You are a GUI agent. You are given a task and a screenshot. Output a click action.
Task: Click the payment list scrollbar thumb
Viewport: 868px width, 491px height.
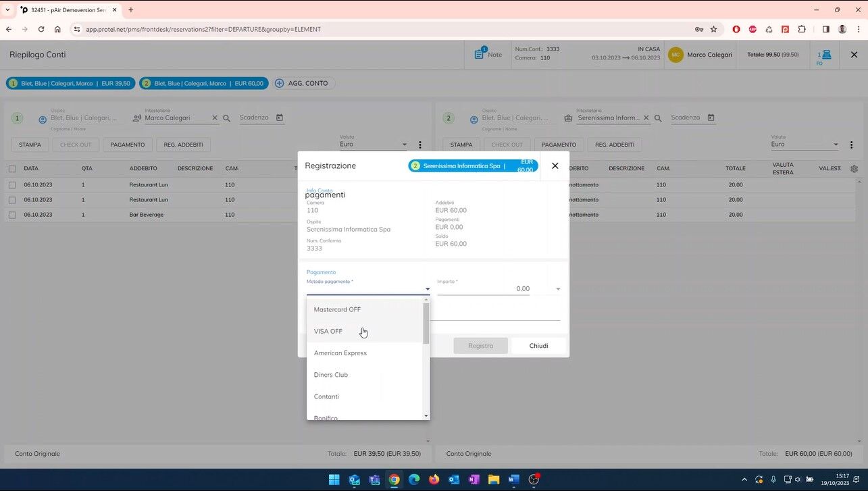tap(426, 324)
